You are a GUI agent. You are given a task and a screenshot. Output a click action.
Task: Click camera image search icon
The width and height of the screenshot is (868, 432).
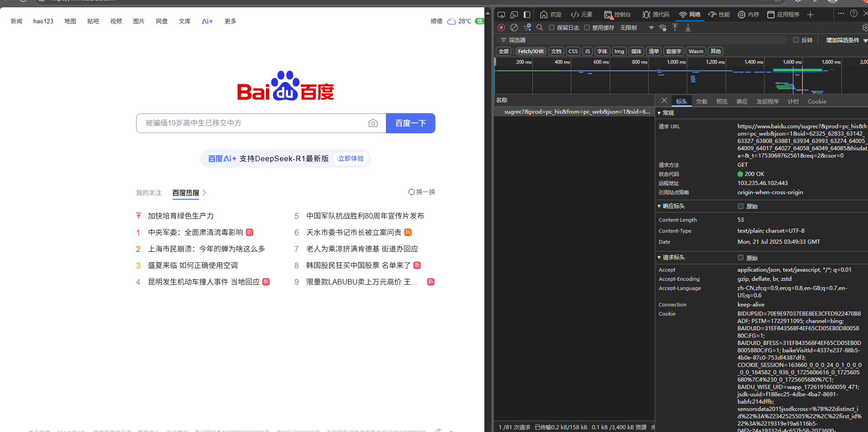tap(373, 123)
